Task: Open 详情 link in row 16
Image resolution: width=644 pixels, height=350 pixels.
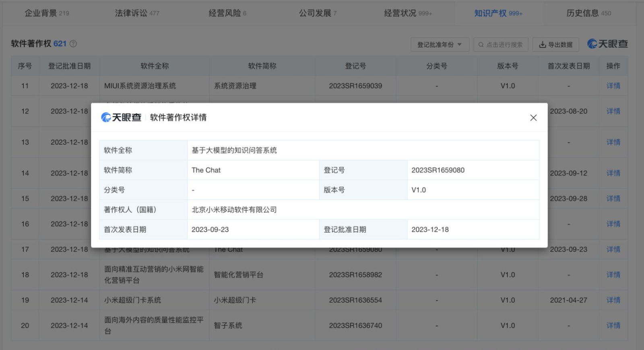Action: coord(613,224)
